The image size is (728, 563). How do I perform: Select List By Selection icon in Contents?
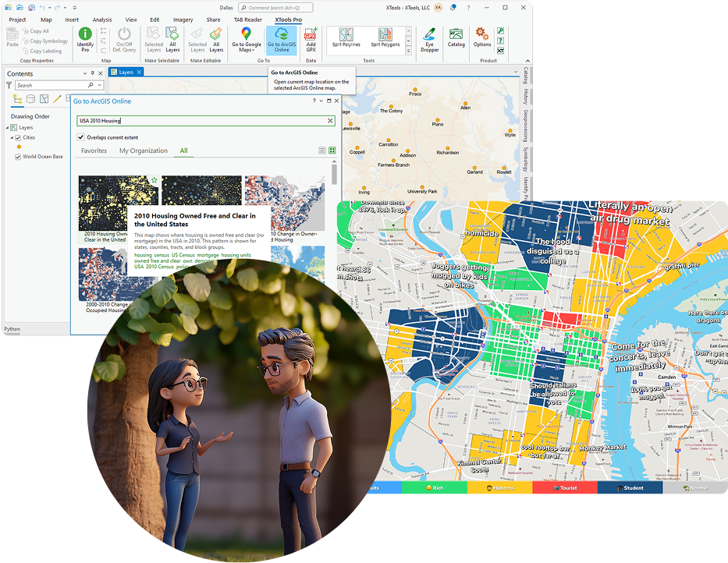point(44,99)
